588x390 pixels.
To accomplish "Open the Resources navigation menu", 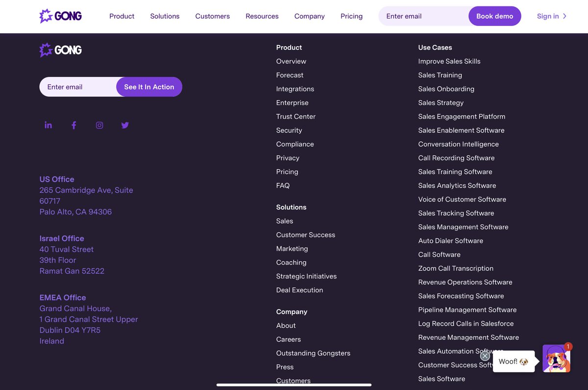I will click(262, 16).
